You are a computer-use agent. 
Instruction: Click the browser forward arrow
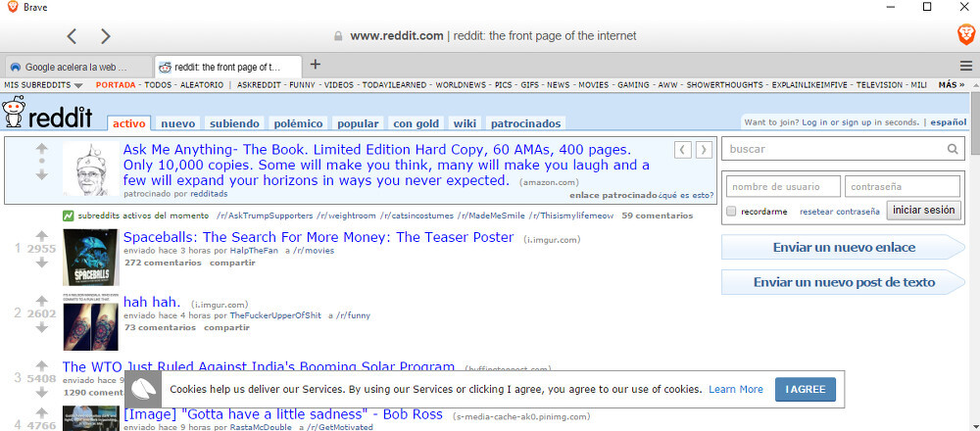(x=106, y=36)
